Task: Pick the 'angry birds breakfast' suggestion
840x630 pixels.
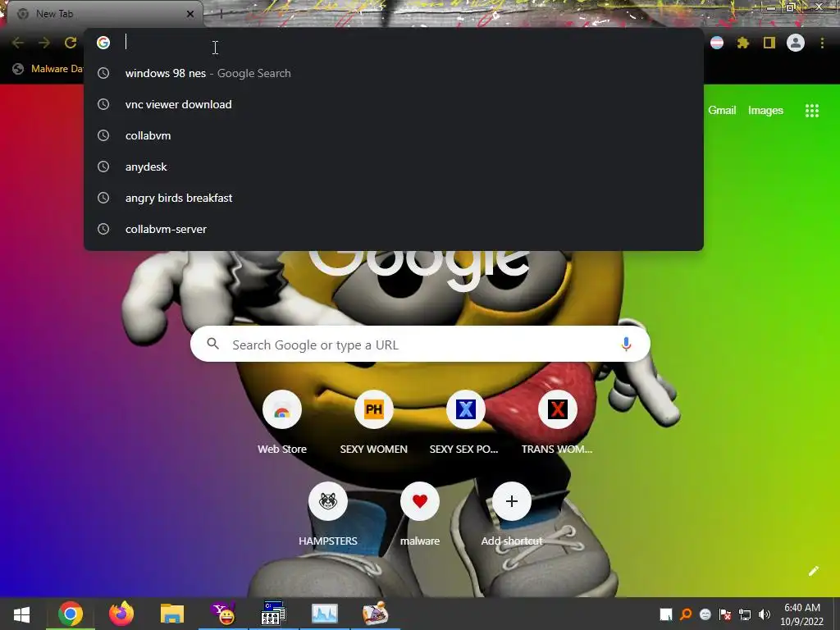Action: pyautogui.click(x=394, y=198)
